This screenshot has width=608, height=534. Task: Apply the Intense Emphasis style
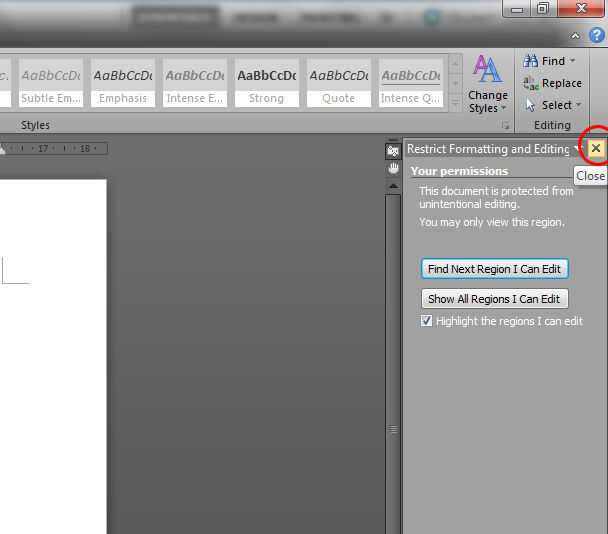pyautogui.click(x=195, y=83)
